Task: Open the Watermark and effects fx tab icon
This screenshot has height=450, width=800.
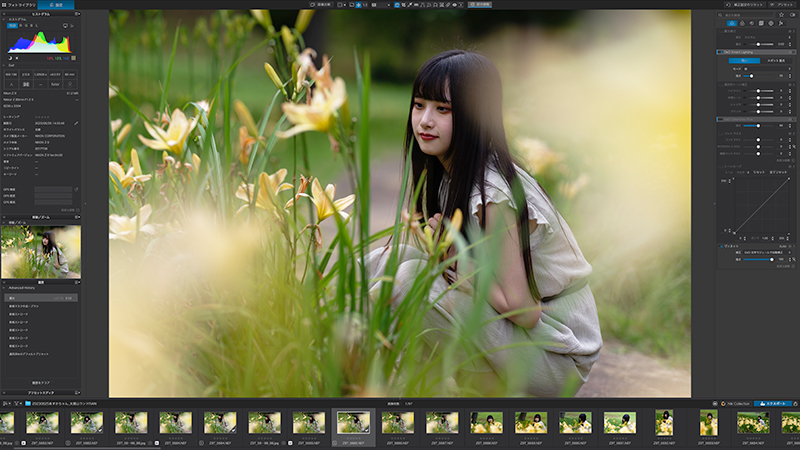Action: click(x=780, y=23)
